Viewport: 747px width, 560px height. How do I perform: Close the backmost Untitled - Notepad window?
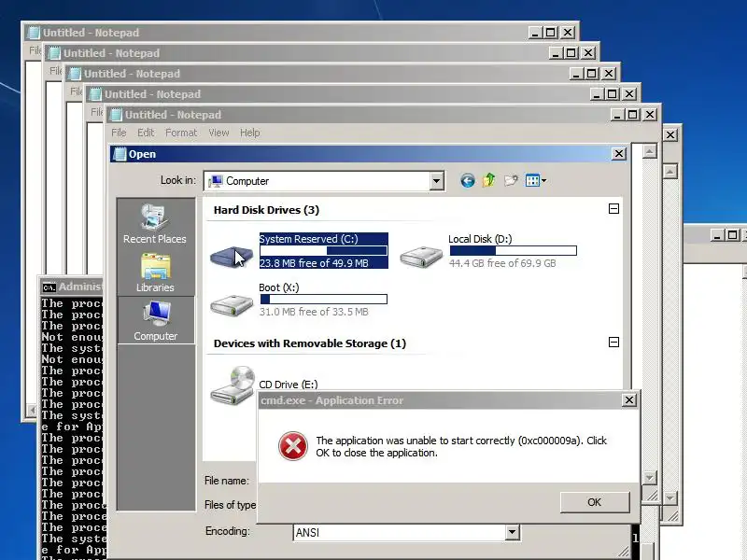pos(568,33)
